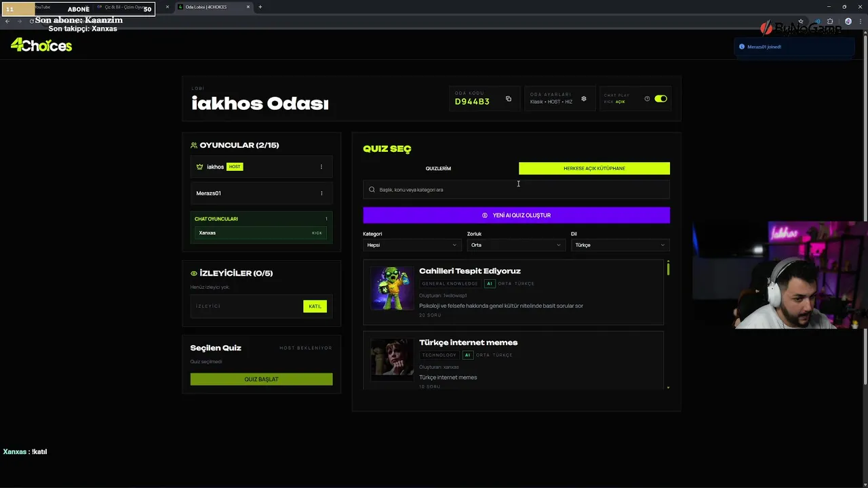Go back in browser history
Screen dimensions: 868x488
click(7, 21)
